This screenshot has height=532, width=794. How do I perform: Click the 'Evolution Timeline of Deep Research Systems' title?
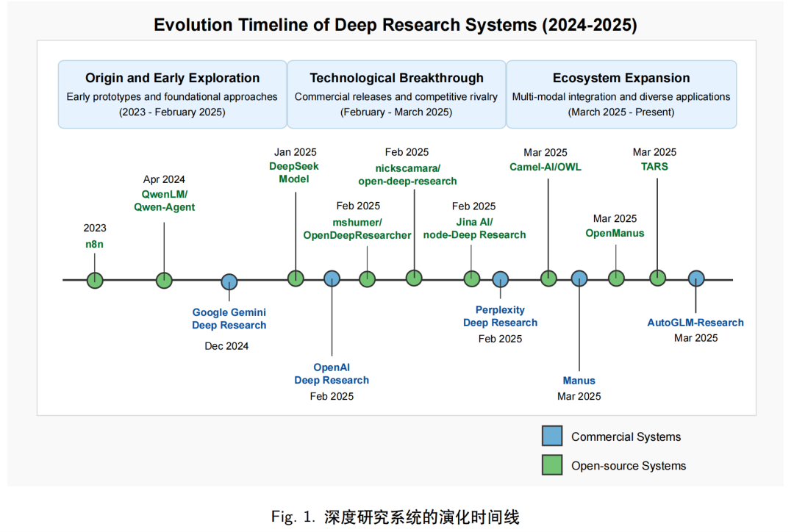coord(396,25)
